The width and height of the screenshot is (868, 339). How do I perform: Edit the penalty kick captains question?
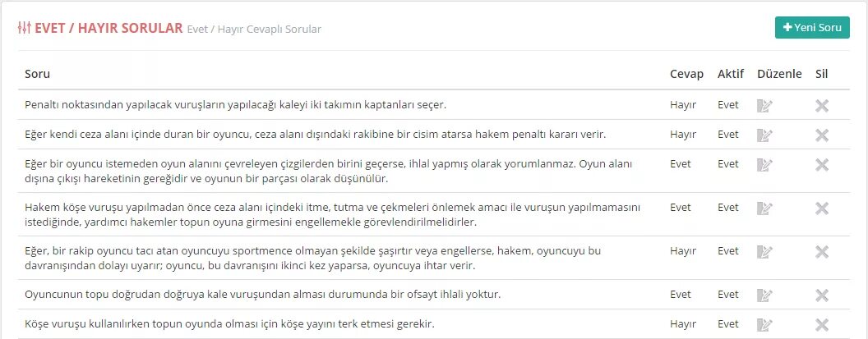click(x=765, y=105)
